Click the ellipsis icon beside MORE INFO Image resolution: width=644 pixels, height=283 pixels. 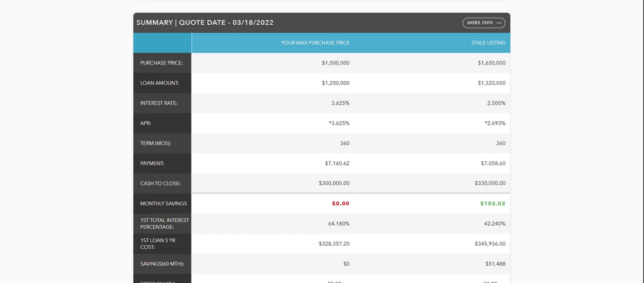point(499,23)
